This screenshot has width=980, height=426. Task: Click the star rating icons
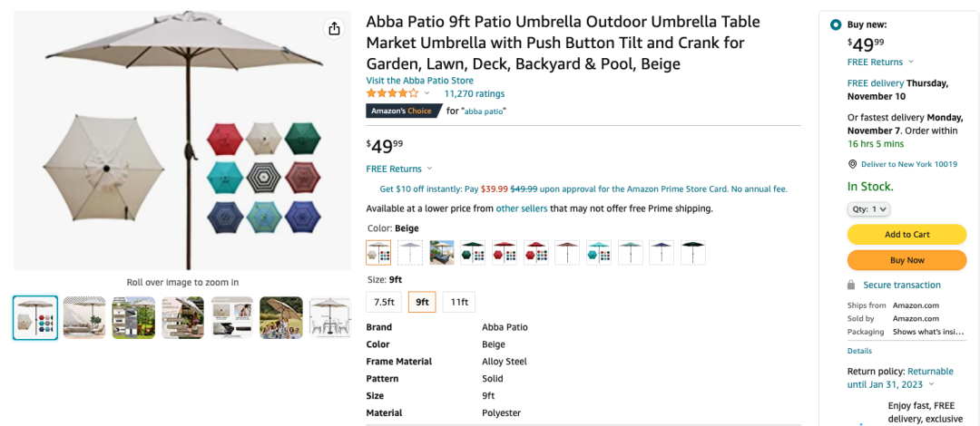point(392,93)
